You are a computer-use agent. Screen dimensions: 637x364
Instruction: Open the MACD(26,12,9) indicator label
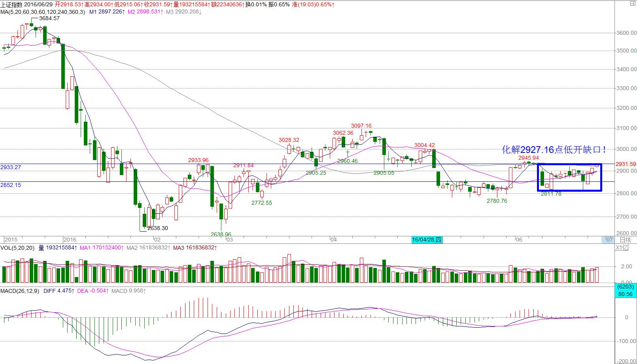pos(20,291)
